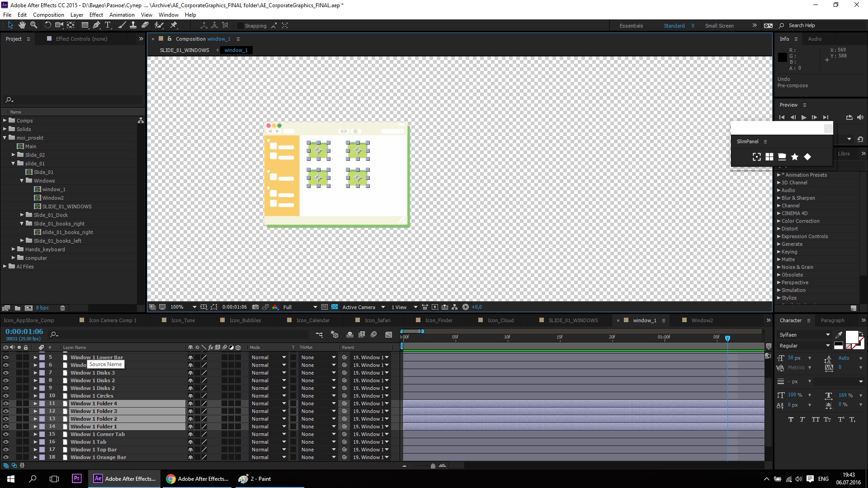Open the Animation menu
This screenshot has width=868, height=488.
click(122, 15)
